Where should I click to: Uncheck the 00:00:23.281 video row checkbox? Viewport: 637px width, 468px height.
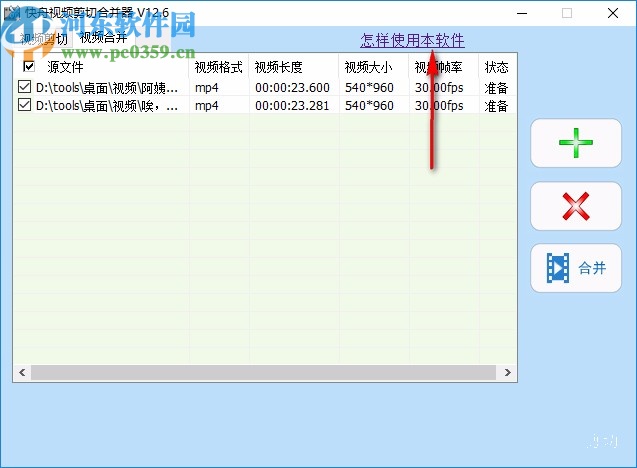[25, 105]
